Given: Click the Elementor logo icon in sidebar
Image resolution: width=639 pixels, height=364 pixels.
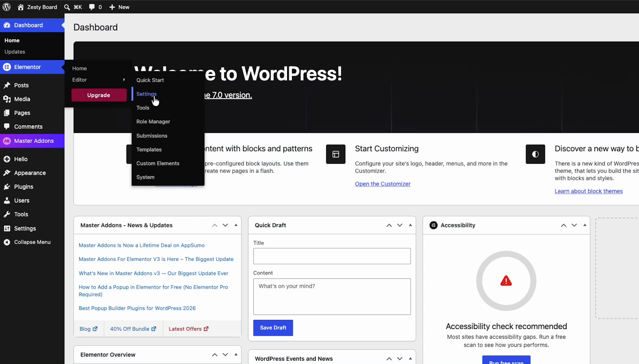Looking at the screenshot, I should pos(7,67).
